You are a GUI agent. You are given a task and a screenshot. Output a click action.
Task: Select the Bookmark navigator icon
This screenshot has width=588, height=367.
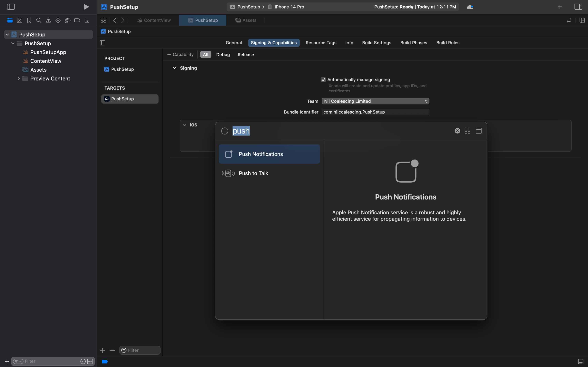tap(29, 20)
